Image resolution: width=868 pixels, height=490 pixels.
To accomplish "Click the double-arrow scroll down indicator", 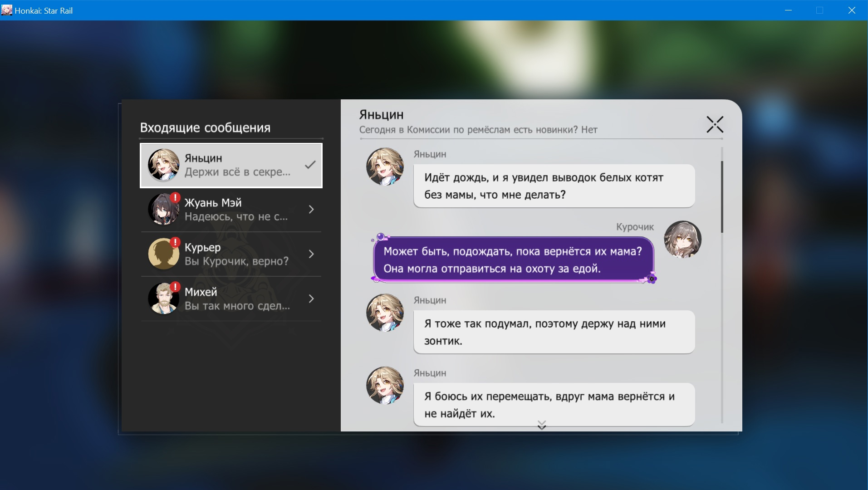I will (541, 425).
